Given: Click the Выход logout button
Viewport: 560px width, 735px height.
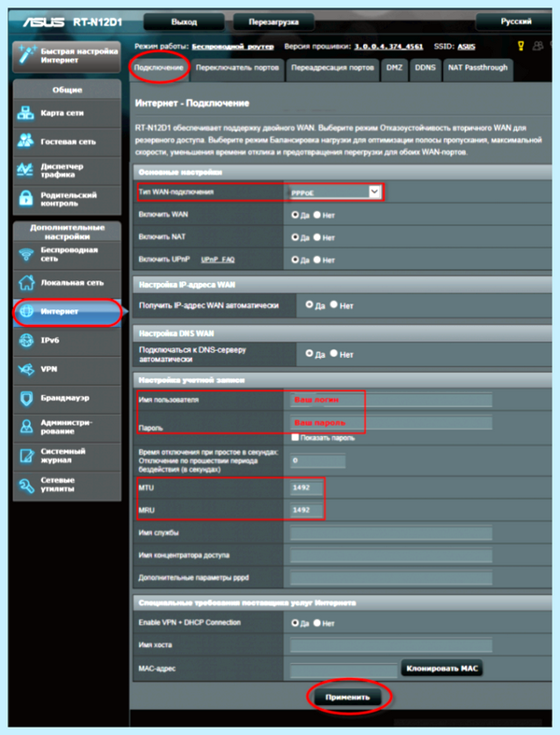Looking at the screenshot, I should [x=184, y=22].
